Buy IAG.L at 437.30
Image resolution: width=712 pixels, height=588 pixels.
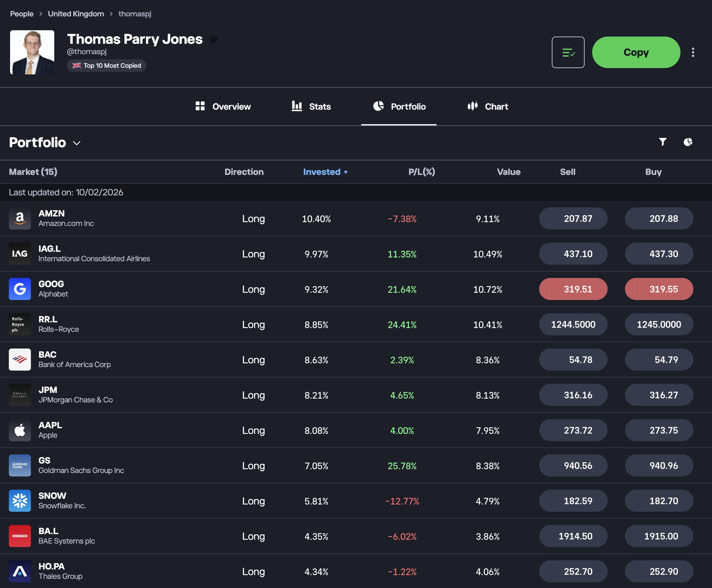659,254
